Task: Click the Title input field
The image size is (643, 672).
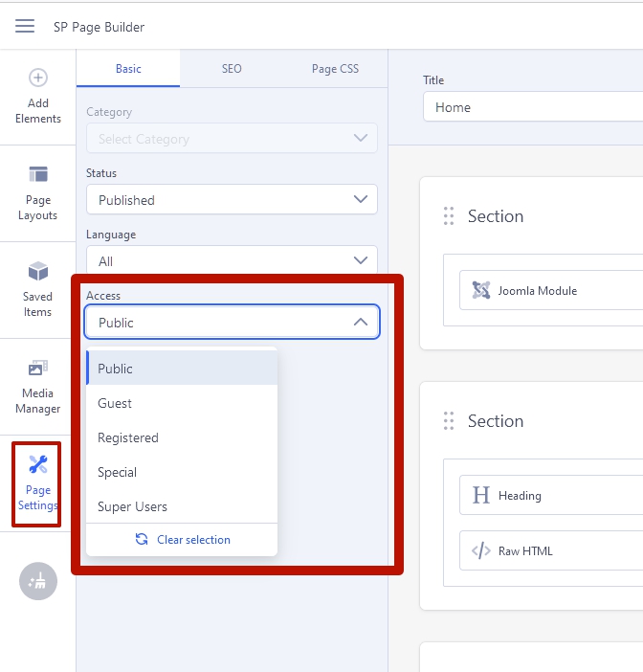Action: (532, 107)
